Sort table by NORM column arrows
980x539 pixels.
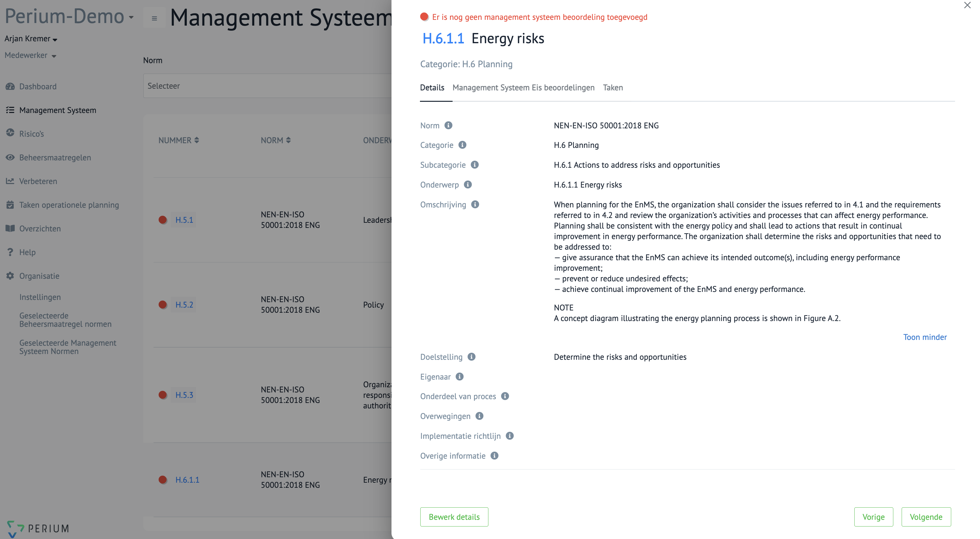click(288, 140)
